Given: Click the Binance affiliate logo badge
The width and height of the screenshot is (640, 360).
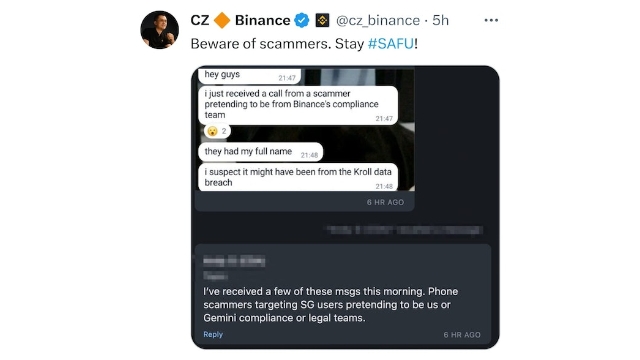Looking at the screenshot, I should point(322,20).
